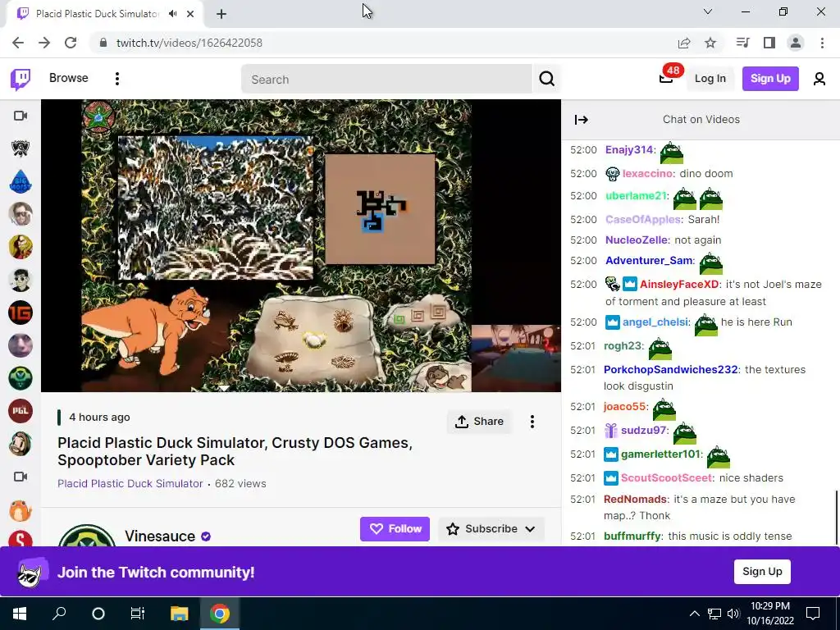This screenshot has height=630, width=840.
Task: Open File Explorer from taskbar
Action: pyautogui.click(x=180, y=613)
